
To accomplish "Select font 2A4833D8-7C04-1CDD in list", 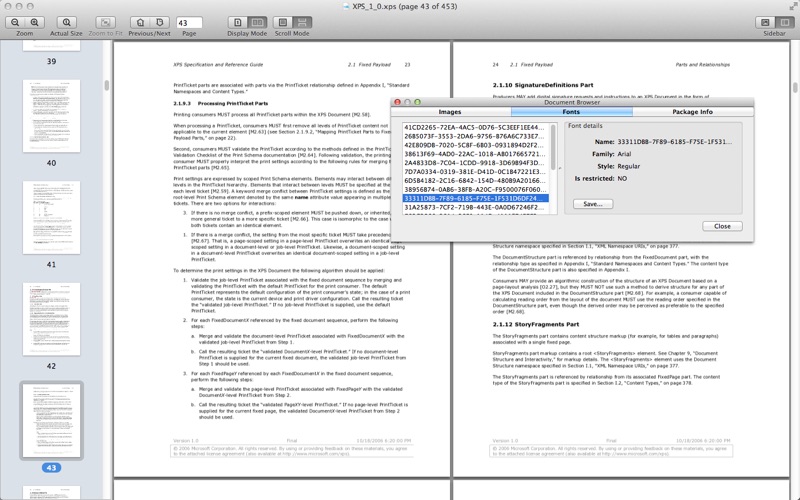I will click(x=476, y=163).
